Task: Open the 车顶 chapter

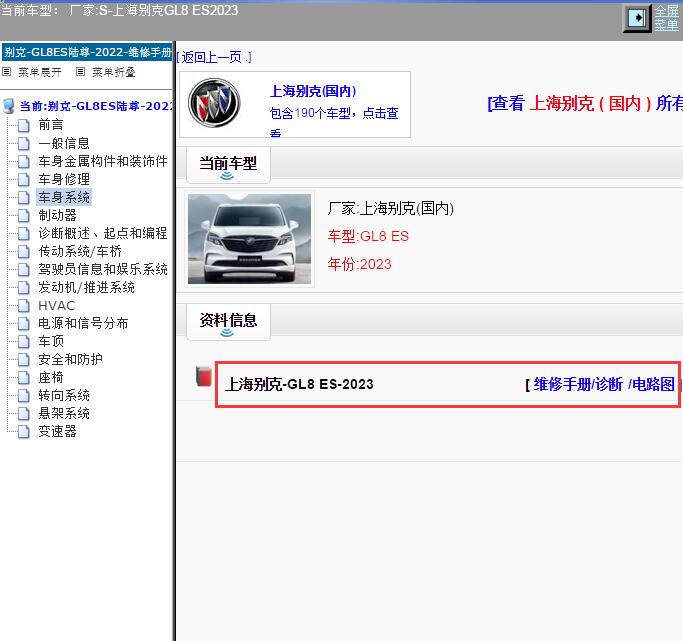Action: 51,341
